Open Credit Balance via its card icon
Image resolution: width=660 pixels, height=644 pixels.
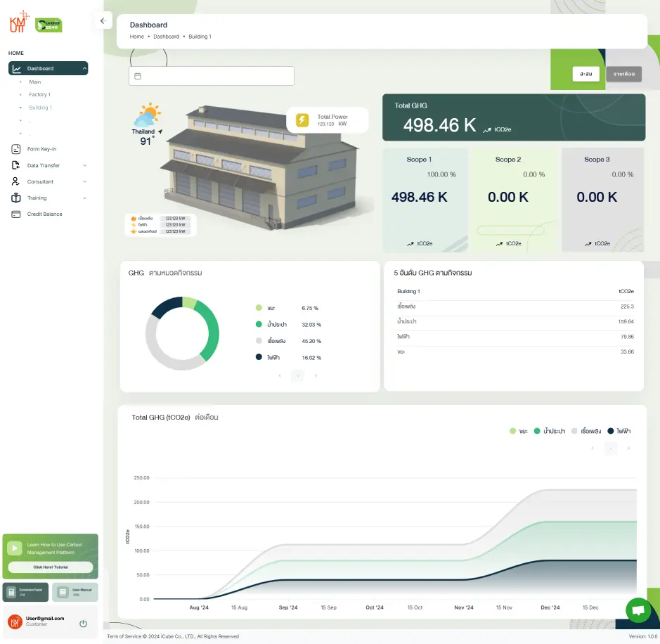tap(15, 214)
